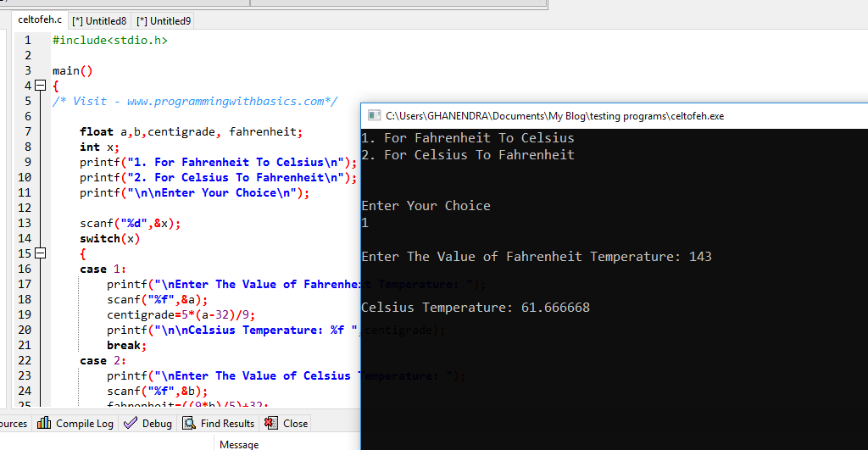The width and height of the screenshot is (868, 450).
Task: Click the printf Celsius To Fahrenheit line
Action: click(x=218, y=177)
